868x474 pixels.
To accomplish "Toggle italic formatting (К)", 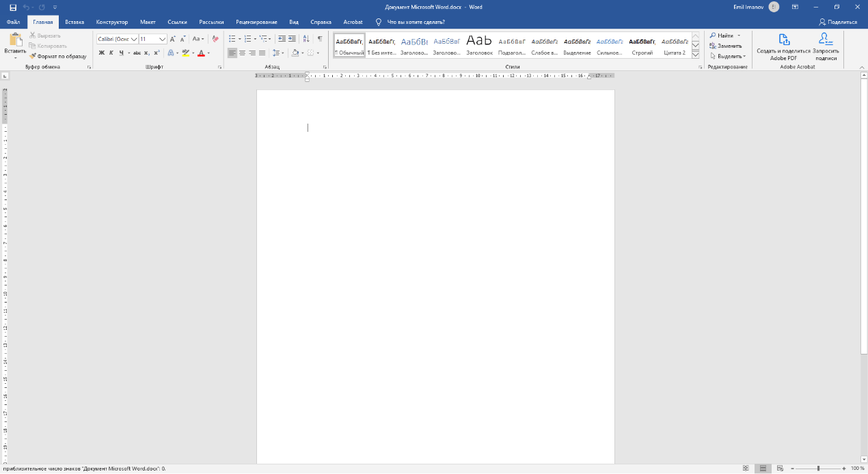I will [111, 53].
